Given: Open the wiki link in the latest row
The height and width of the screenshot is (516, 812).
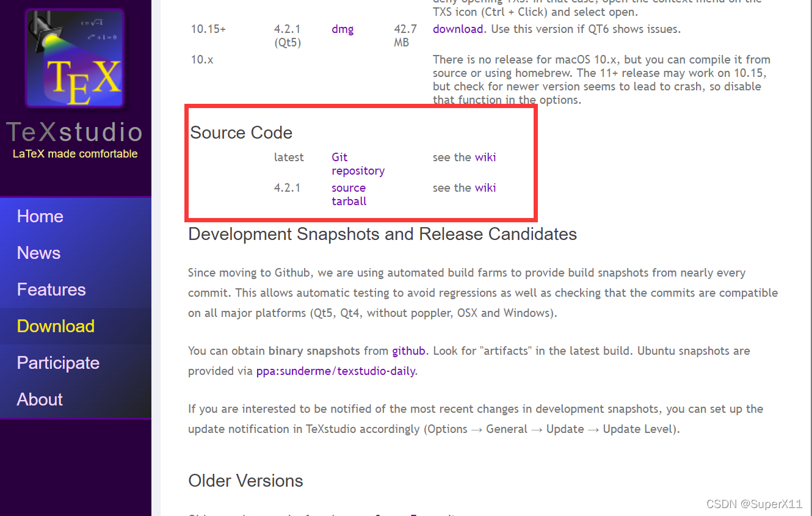Looking at the screenshot, I should click(x=485, y=157).
